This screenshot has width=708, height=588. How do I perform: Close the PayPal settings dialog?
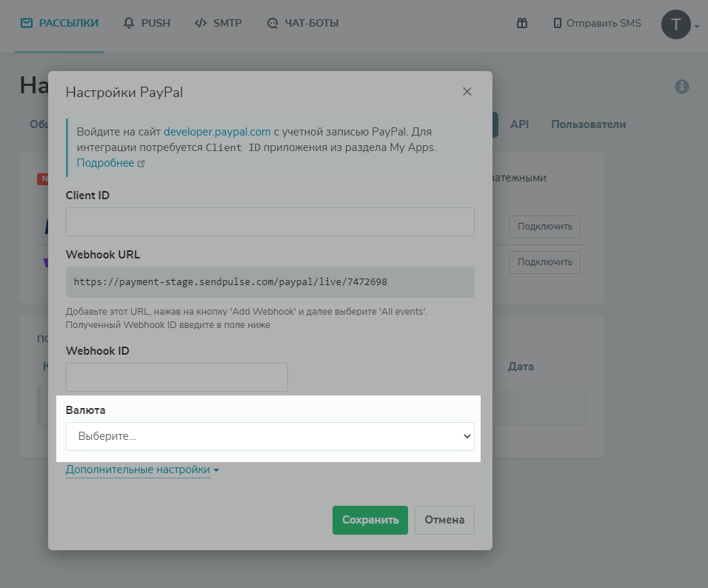click(x=467, y=92)
